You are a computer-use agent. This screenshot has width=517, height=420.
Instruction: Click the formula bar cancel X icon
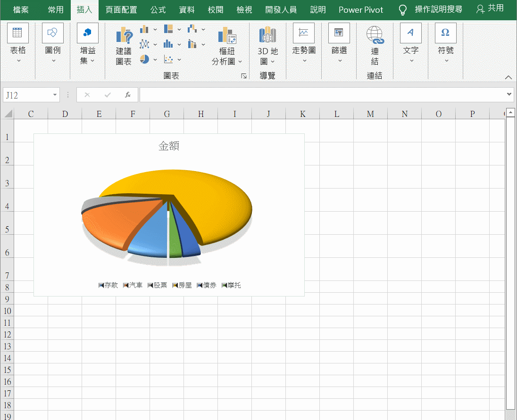click(x=87, y=95)
